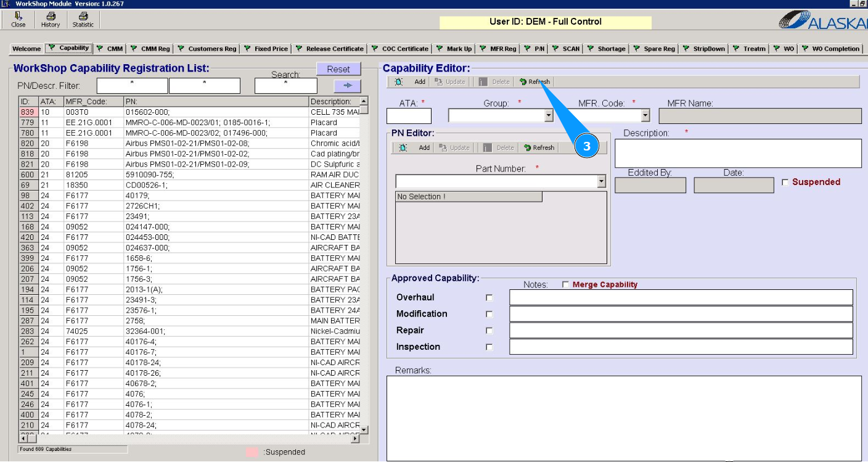Screen dimensions: 868x462
Task: Click Update in the Capability Editor toolbar
Action: [x=450, y=81]
